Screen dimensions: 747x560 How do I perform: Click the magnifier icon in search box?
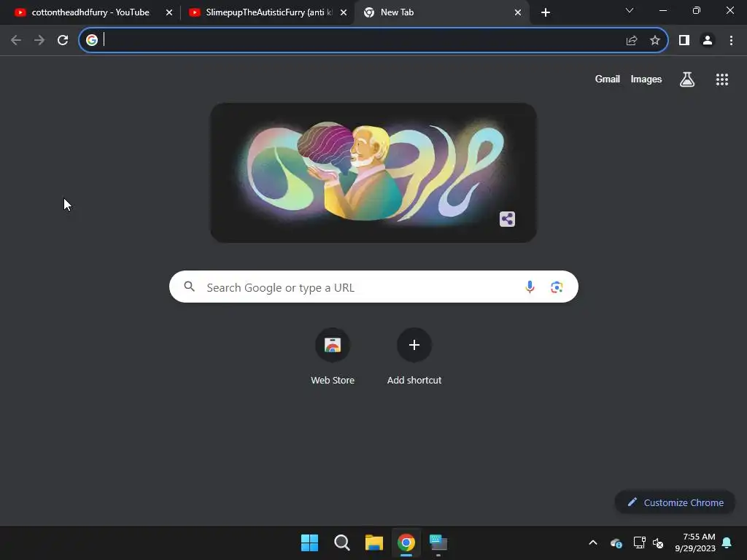coord(189,286)
